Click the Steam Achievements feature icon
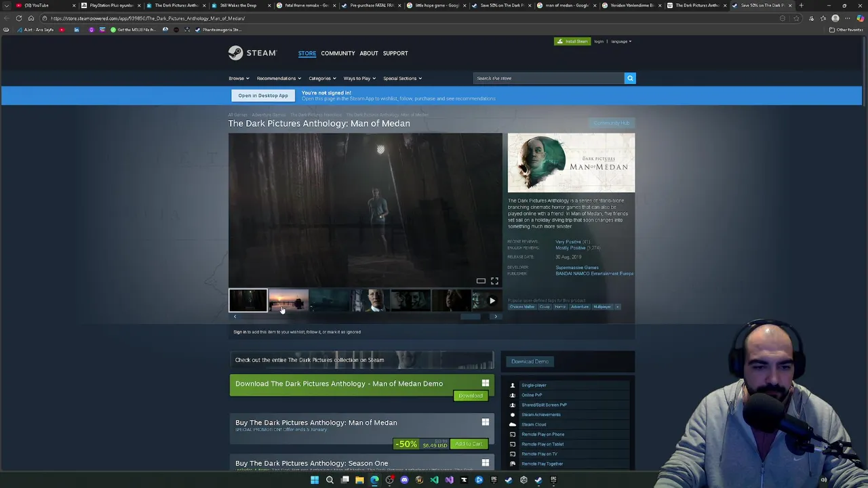 click(513, 415)
